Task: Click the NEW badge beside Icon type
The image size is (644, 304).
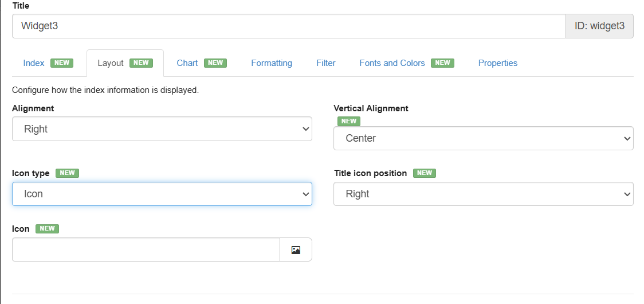Action: point(68,173)
